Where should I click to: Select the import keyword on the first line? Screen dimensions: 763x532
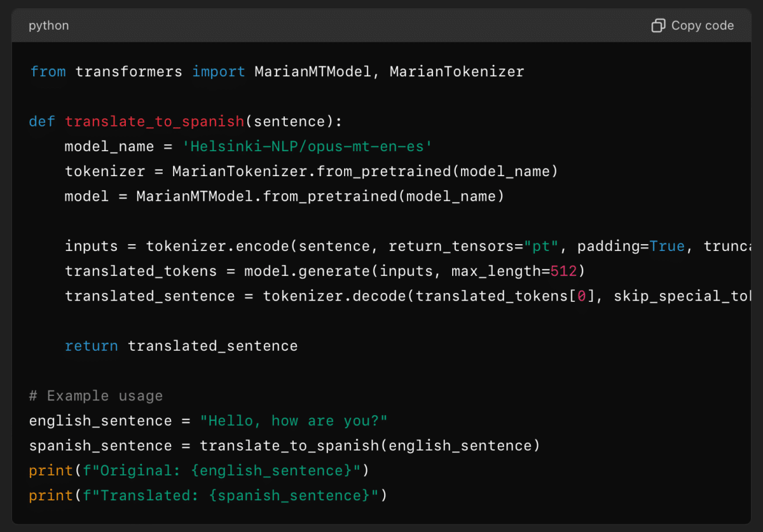219,71
